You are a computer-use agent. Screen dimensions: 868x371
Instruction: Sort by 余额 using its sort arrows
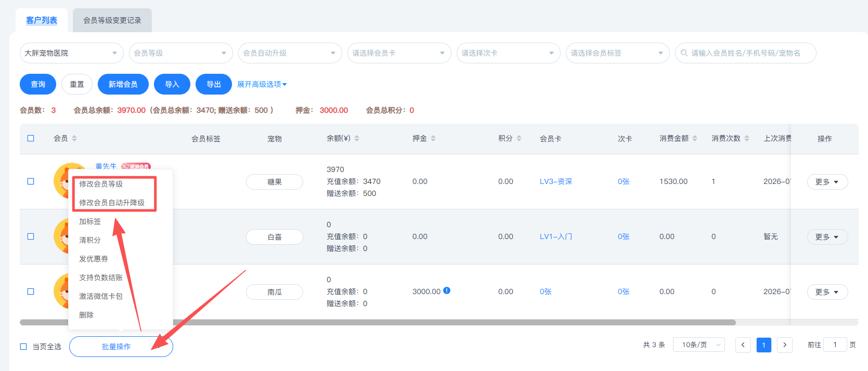coord(357,138)
